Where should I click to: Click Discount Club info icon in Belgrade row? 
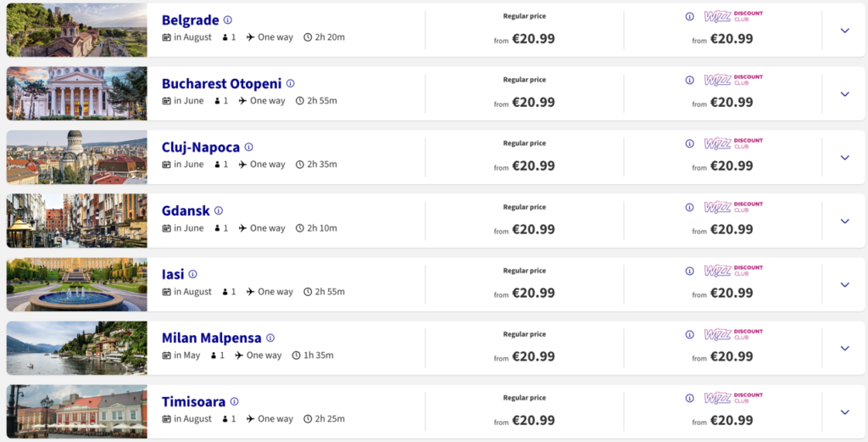pos(689,16)
